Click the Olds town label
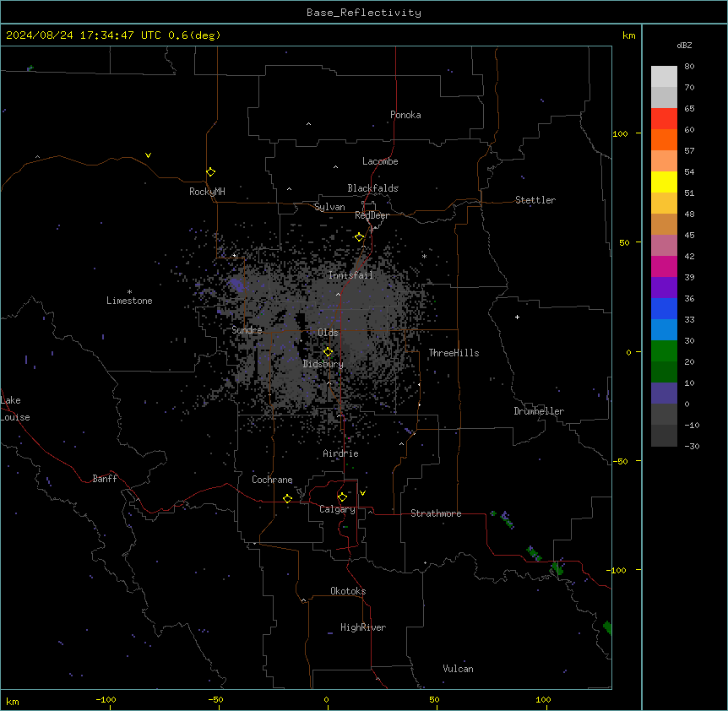Viewport: 728px width, 711px height. click(328, 333)
